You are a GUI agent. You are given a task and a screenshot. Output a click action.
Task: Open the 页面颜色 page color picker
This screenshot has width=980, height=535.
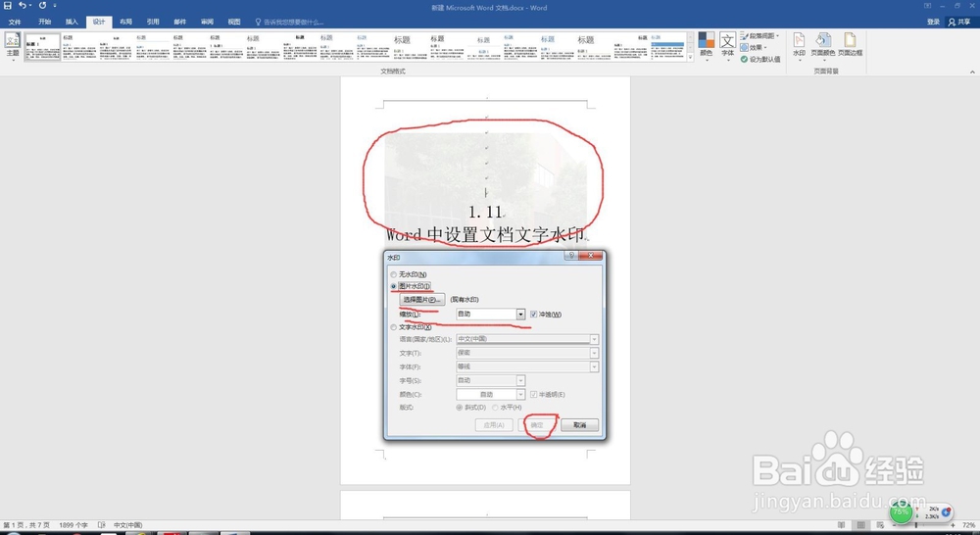click(823, 45)
